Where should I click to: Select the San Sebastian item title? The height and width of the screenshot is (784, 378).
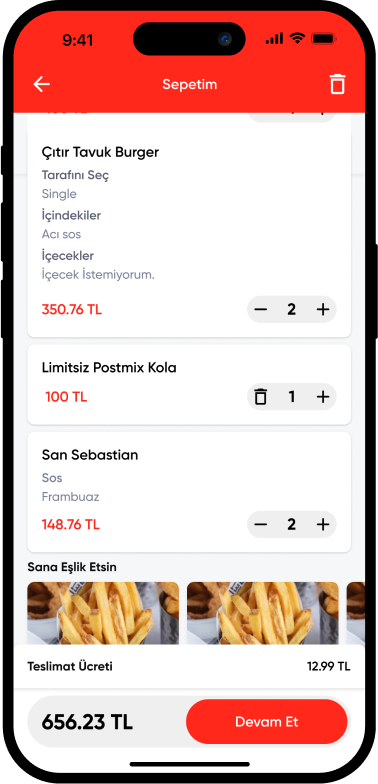[90, 455]
